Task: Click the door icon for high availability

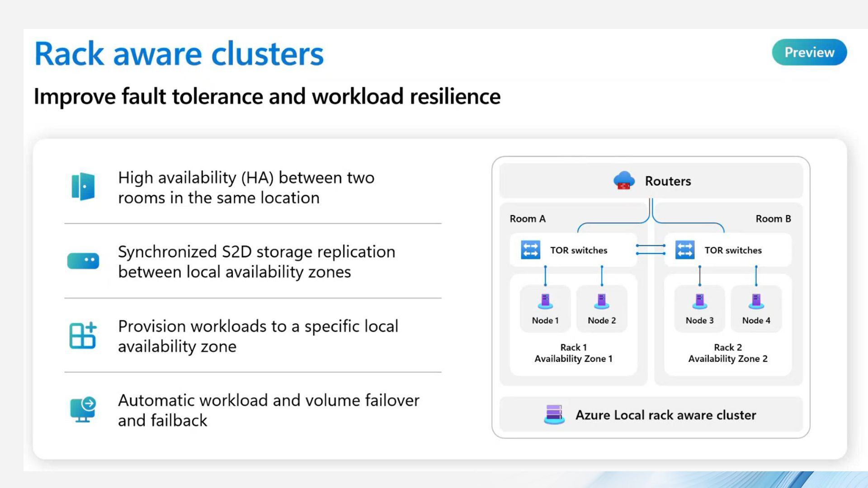Action: [83, 187]
